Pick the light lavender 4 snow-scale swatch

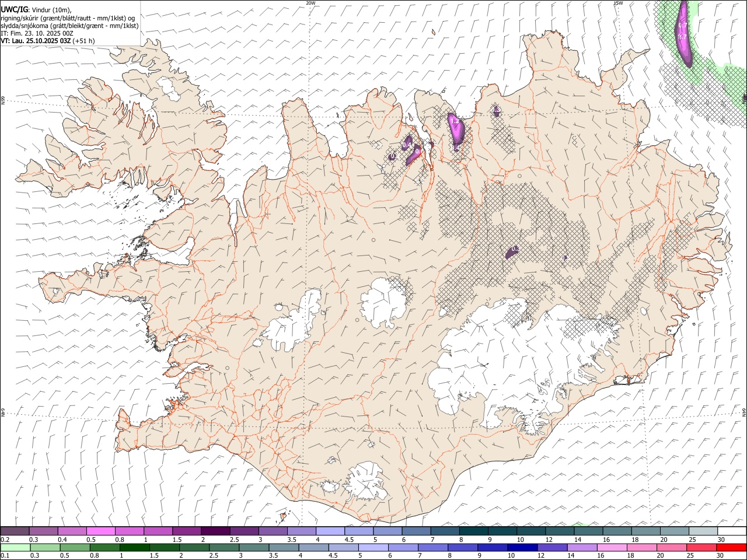pos(329,531)
